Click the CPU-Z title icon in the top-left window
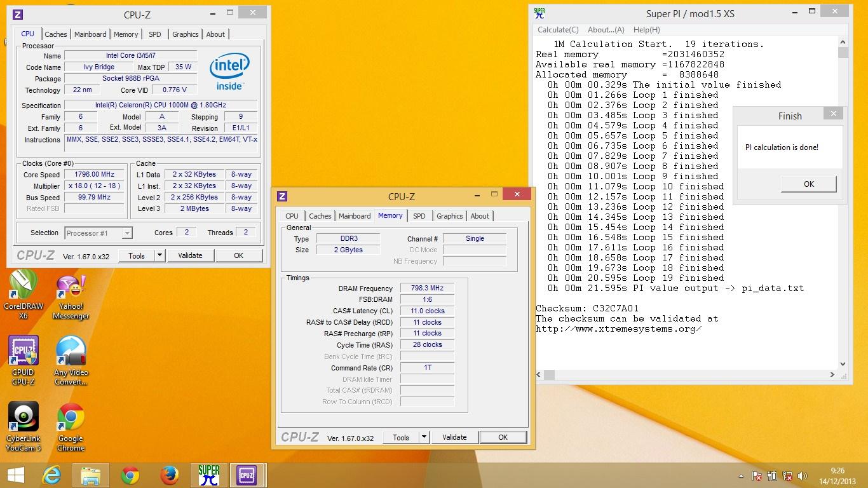This screenshot has height=488, width=868. coord(18,15)
